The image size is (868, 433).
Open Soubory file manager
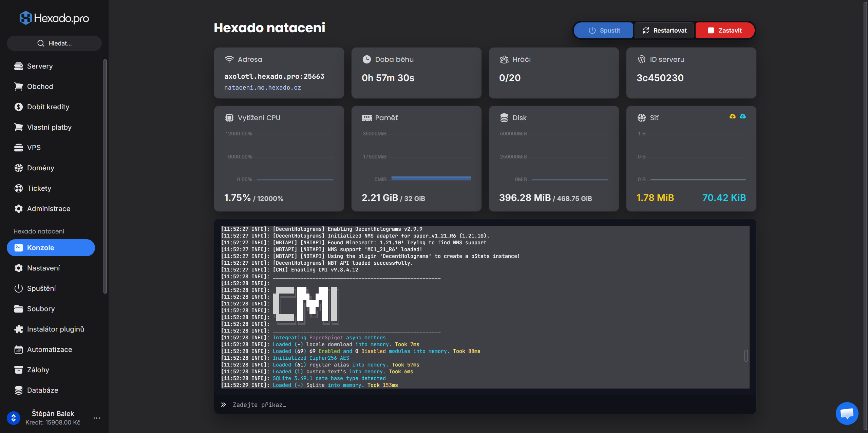point(51,309)
